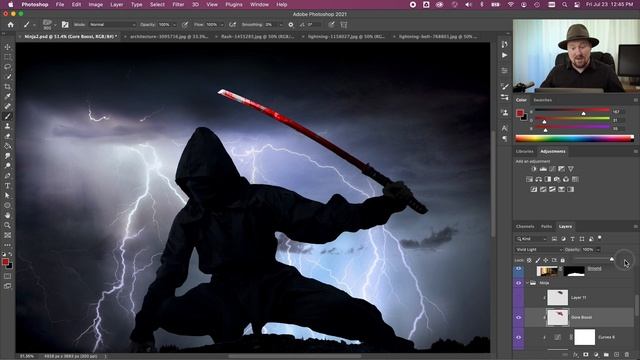Select the Rectangular Marquee tool

pos(7,57)
